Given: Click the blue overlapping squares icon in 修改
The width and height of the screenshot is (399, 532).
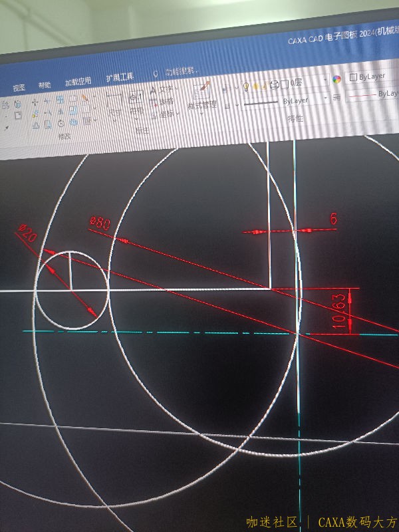Looking at the screenshot, I should (73, 110).
